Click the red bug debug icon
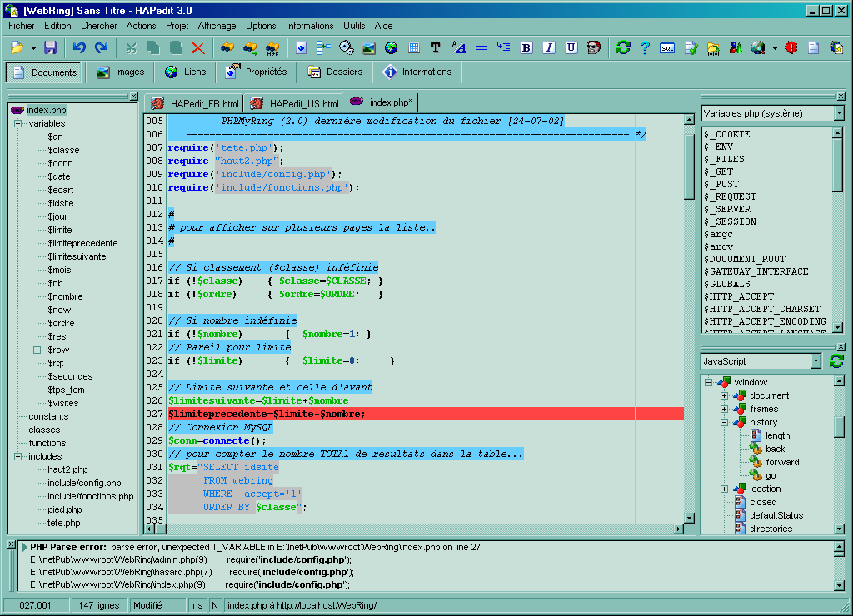 click(x=791, y=47)
